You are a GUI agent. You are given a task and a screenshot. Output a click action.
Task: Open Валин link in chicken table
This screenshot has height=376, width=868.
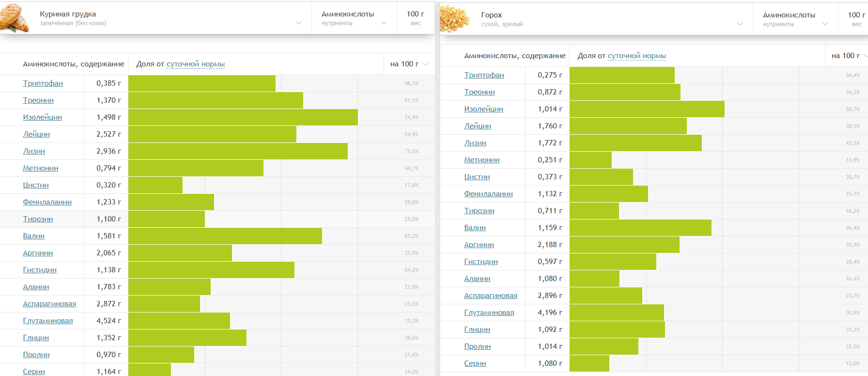pos(34,236)
